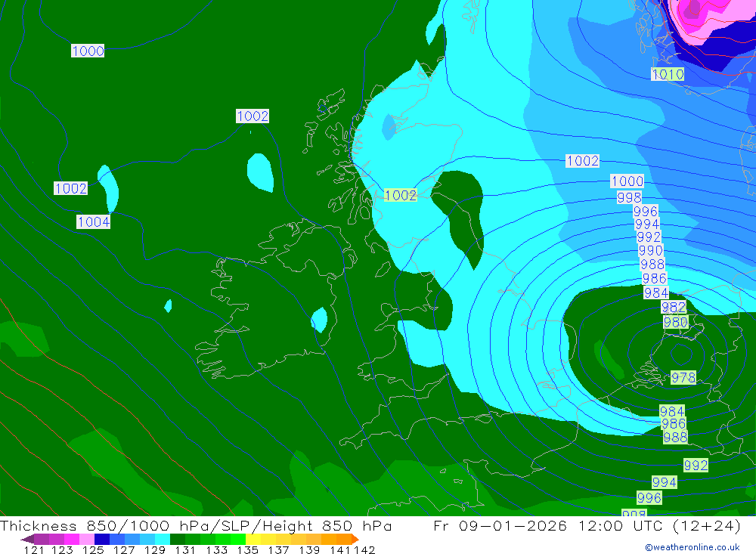The height and width of the screenshot is (554, 756).
Task: Click the 980 isobar label
Action: click(675, 322)
